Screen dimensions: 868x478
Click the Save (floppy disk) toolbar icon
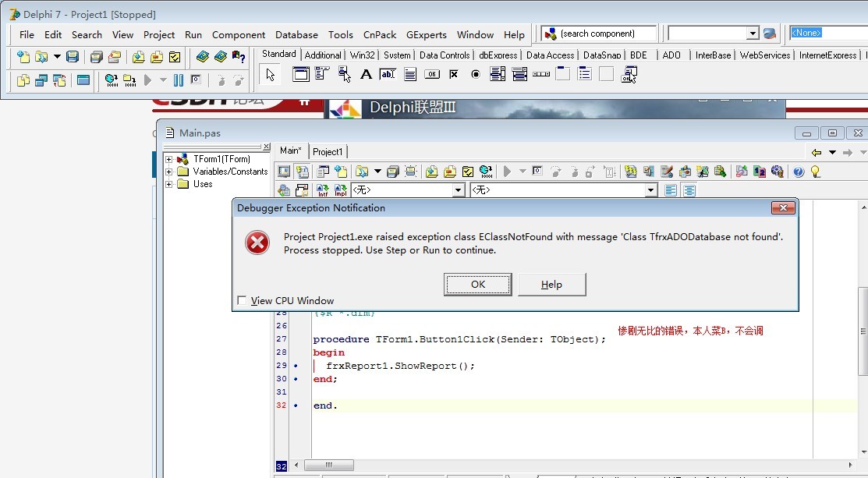[x=73, y=57]
